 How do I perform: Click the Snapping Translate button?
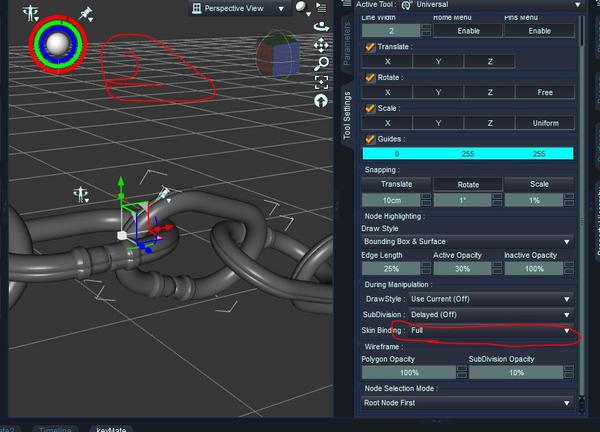click(396, 184)
